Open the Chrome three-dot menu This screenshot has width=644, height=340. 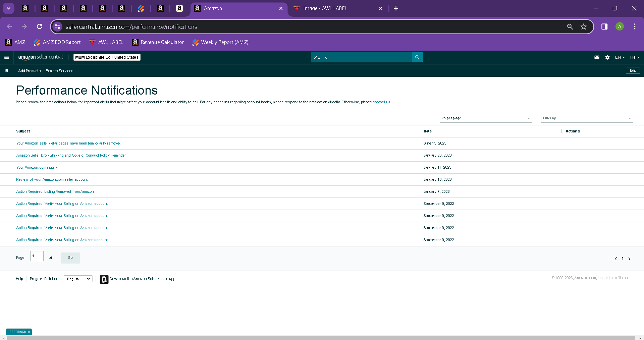point(635,26)
